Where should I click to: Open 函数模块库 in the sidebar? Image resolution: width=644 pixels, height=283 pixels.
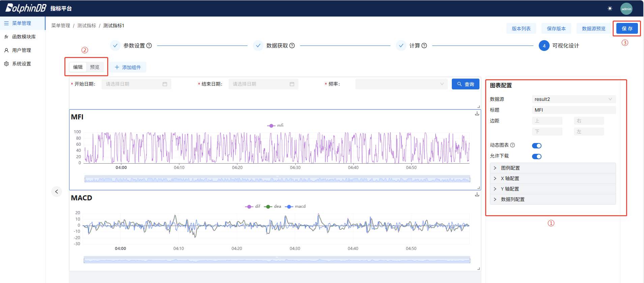coord(24,37)
